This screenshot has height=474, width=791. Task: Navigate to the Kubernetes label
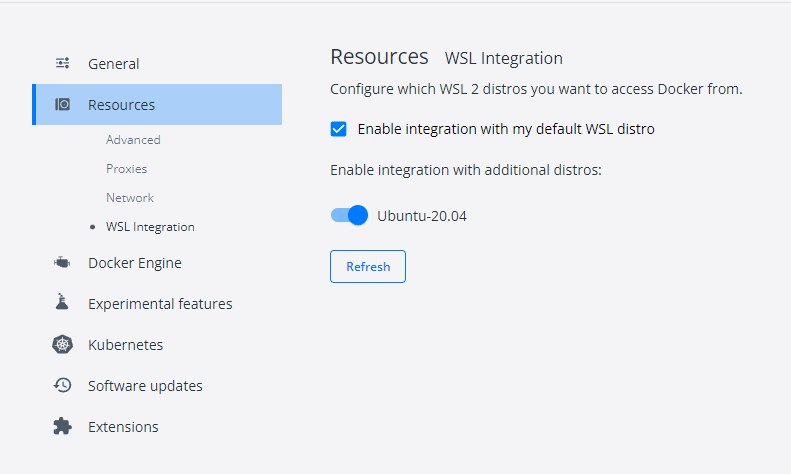[125, 345]
